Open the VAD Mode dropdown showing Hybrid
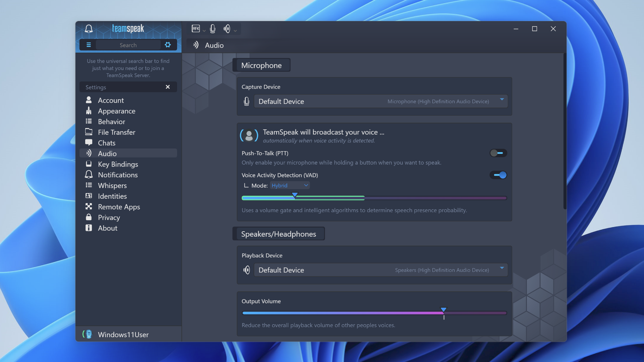644x362 pixels. (x=290, y=185)
